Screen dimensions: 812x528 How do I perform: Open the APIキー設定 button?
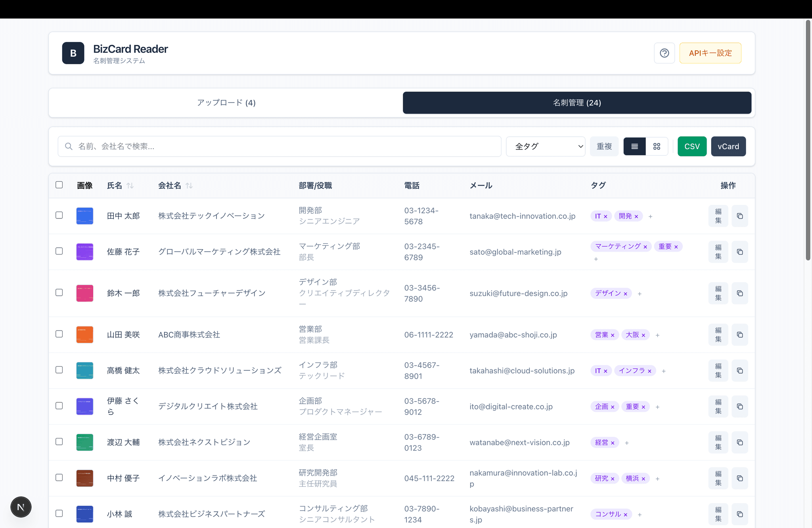(710, 53)
